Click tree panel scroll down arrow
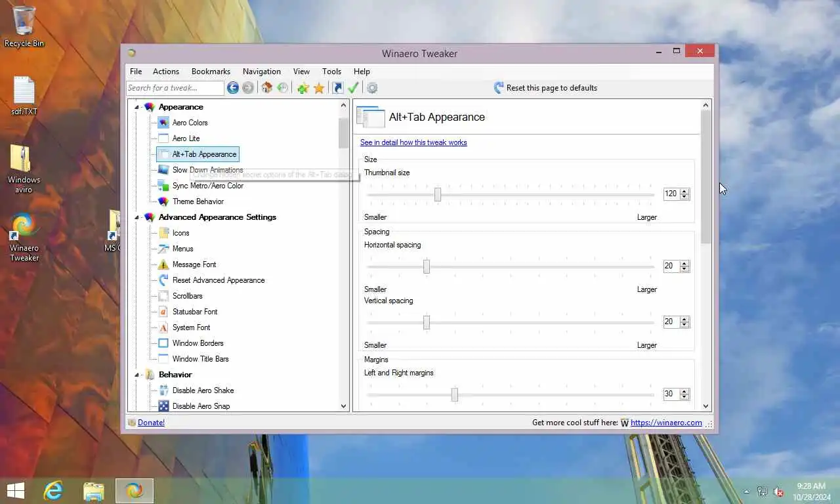 click(343, 406)
